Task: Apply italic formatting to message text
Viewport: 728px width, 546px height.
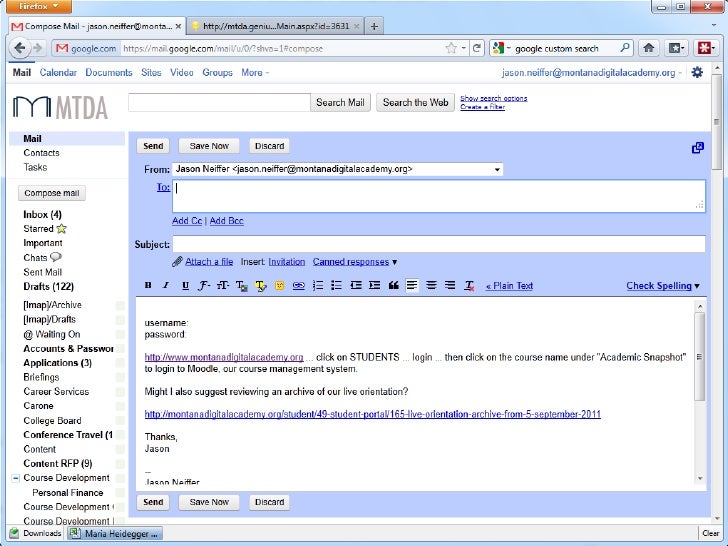Action: coord(167,286)
